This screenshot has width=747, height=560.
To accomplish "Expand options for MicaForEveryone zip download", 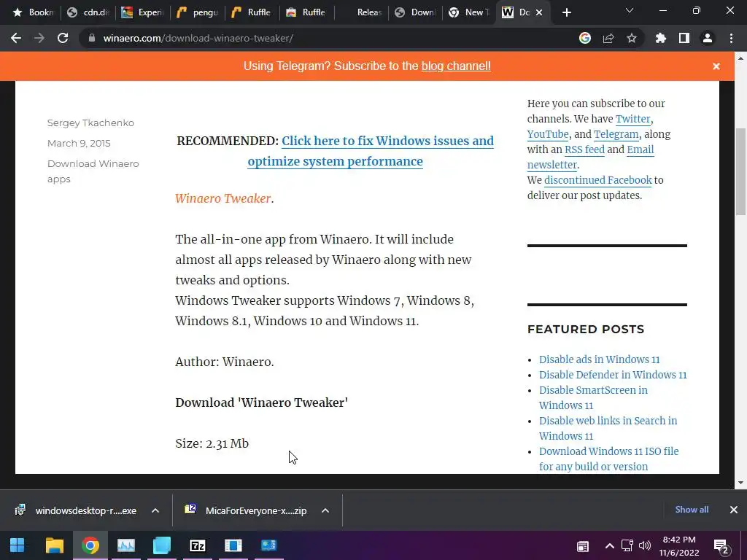I will (x=325, y=510).
